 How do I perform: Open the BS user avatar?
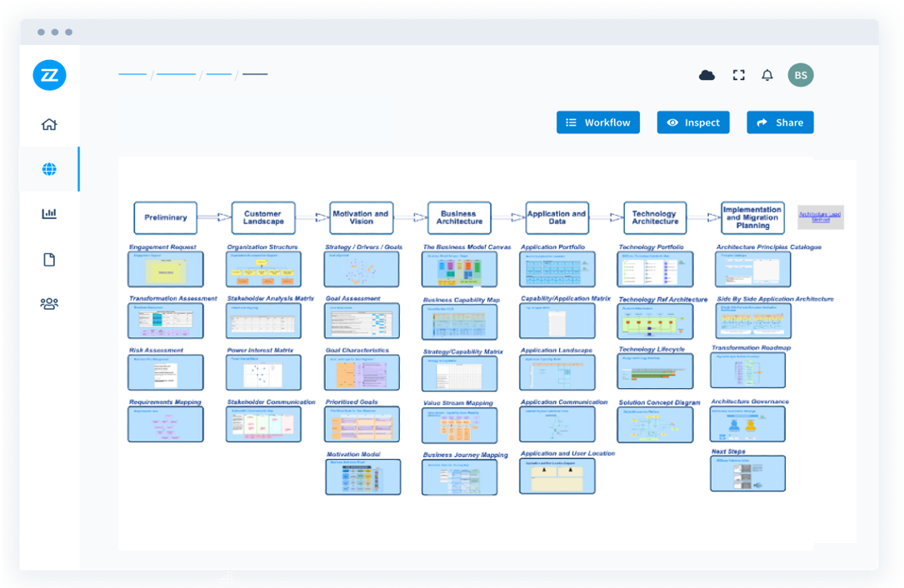pyautogui.click(x=800, y=75)
